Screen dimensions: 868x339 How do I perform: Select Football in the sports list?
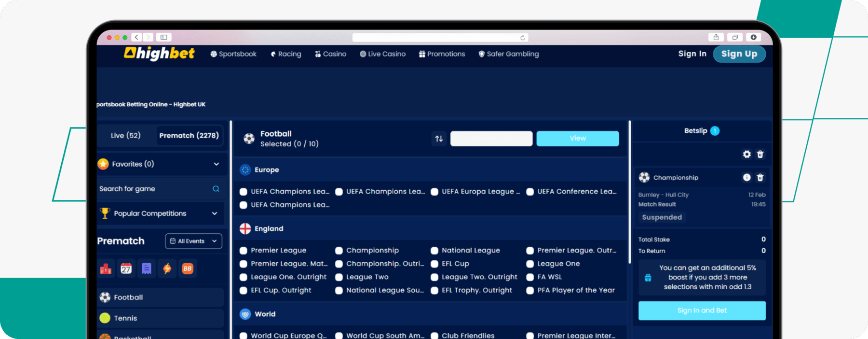pos(161,297)
